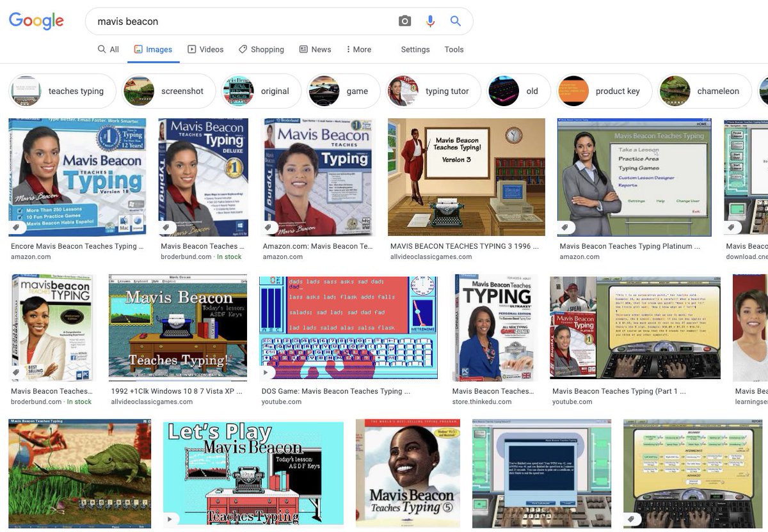
Task: Open the Videos tab
Action: (x=205, y=49)
